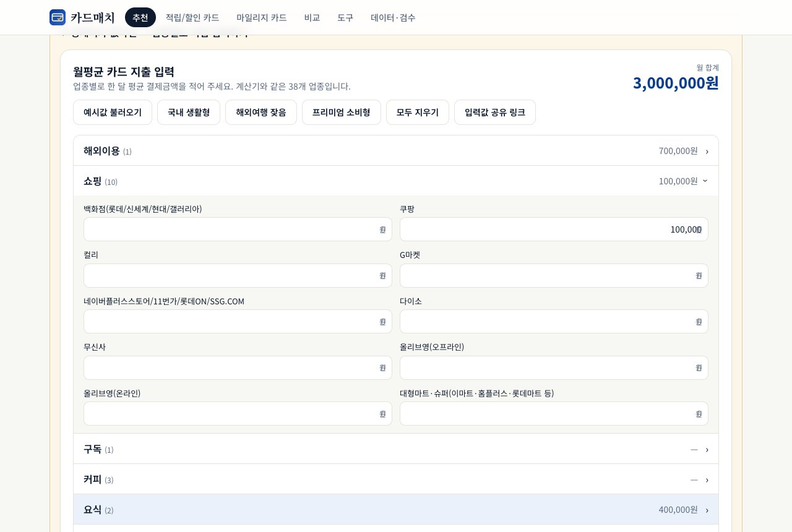Expand the 구독 category chevron
The width and height of the screenshot is (792, 532).
(707, 449)
